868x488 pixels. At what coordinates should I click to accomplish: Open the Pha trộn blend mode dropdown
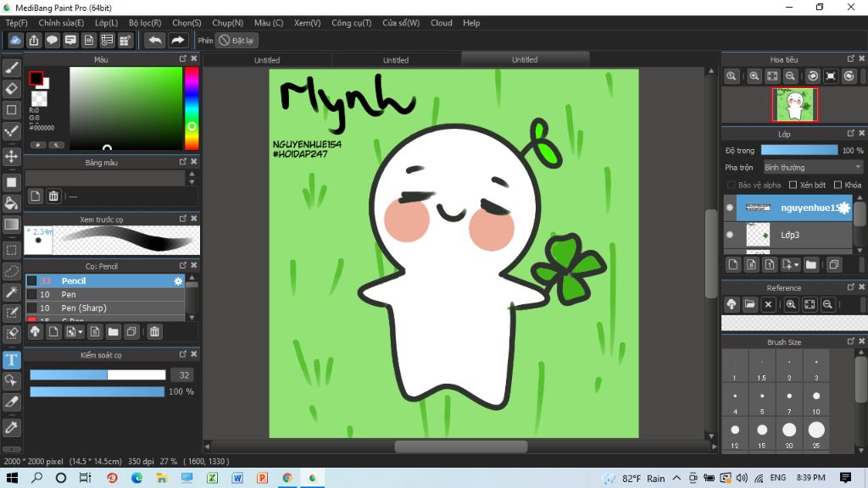tap(812, 168)
